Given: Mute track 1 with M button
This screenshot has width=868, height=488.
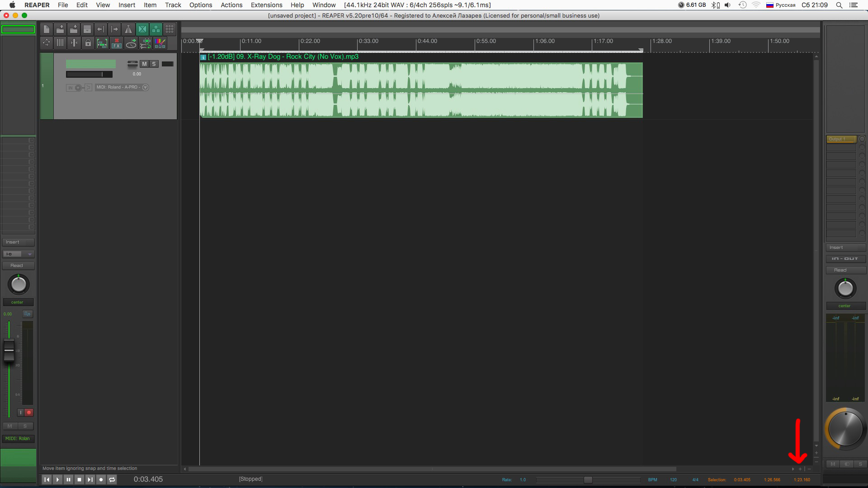Looking at the screenshot, I should (144, 64).
